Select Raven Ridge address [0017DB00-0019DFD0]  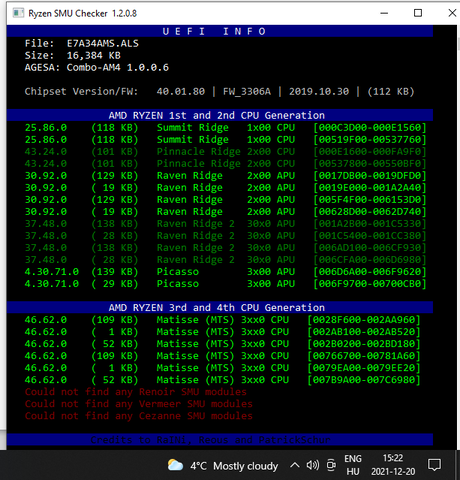coord(370,176)
